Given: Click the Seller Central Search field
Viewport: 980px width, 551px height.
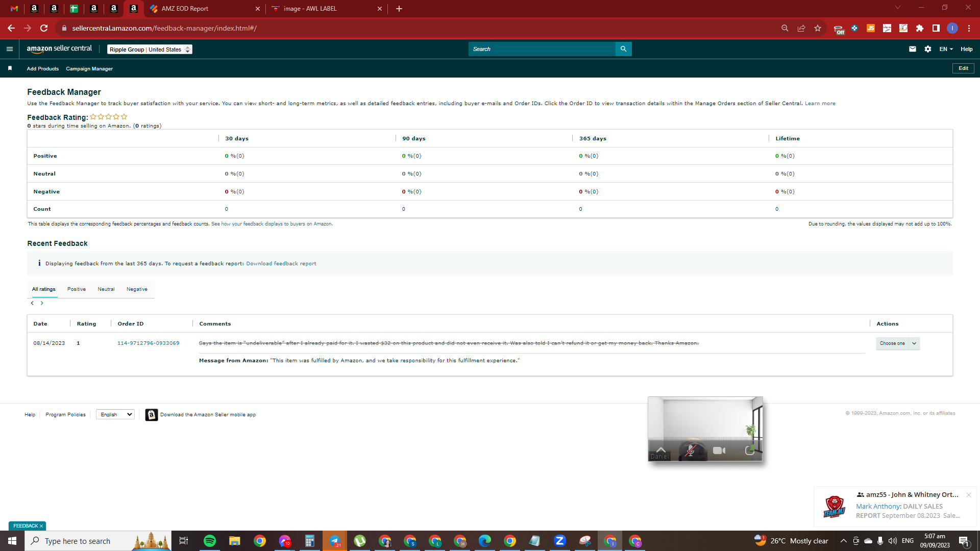Looking at the screenshot, I should (542, 49).
